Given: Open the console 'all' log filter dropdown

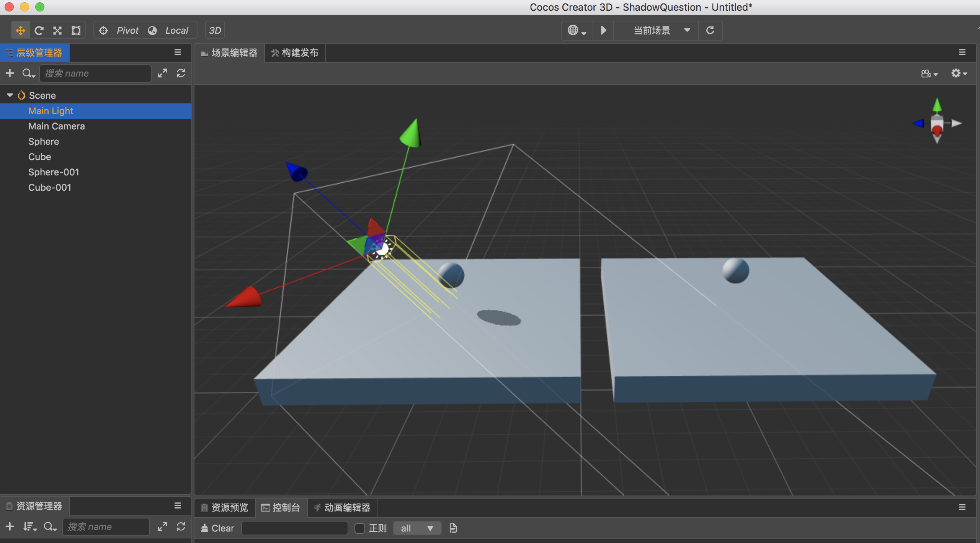Looking at the screenshot, I should pos(416,528).
